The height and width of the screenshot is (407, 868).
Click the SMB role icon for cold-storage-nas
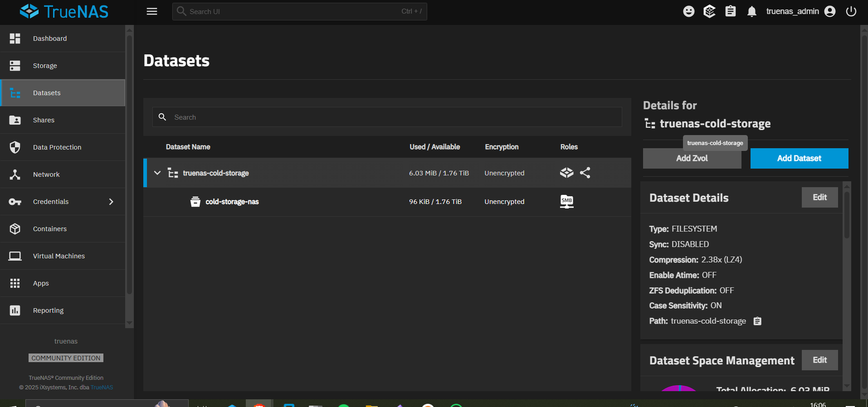pyautogui.click(x=566, y=202)
